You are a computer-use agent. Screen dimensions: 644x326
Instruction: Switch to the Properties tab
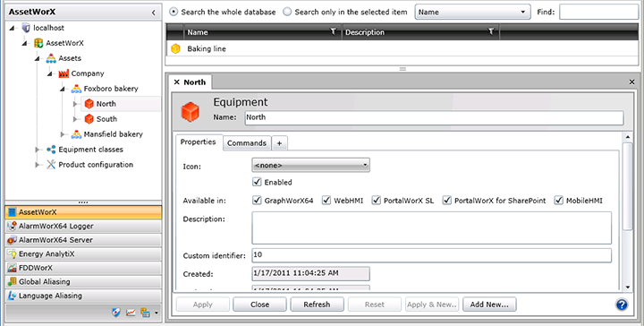coord(199,142)
